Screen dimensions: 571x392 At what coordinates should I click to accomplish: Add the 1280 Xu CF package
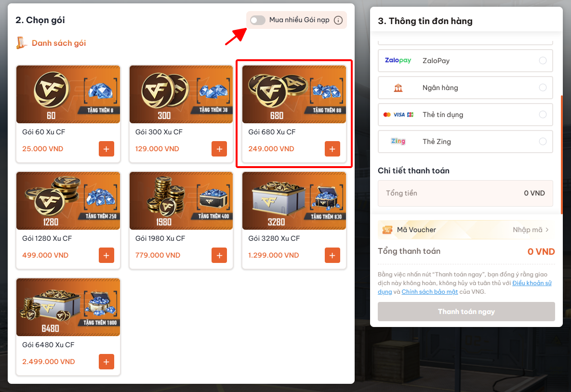click(x=106, y=255)
